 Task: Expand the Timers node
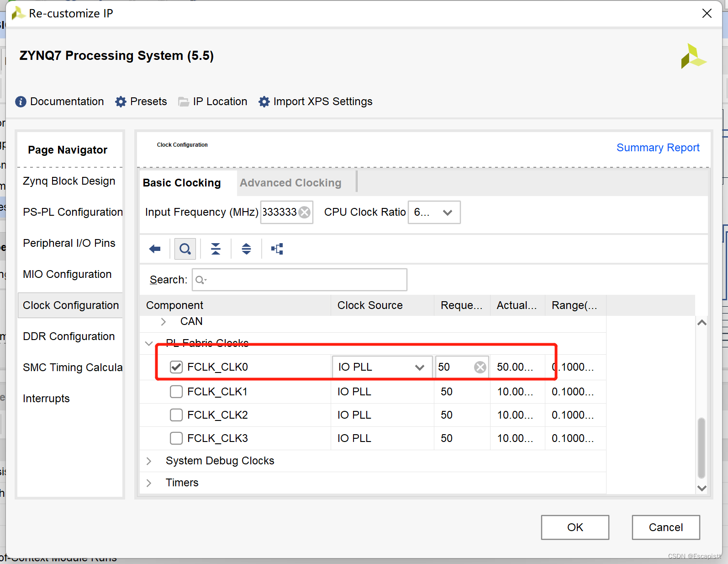tap(148, 483)
